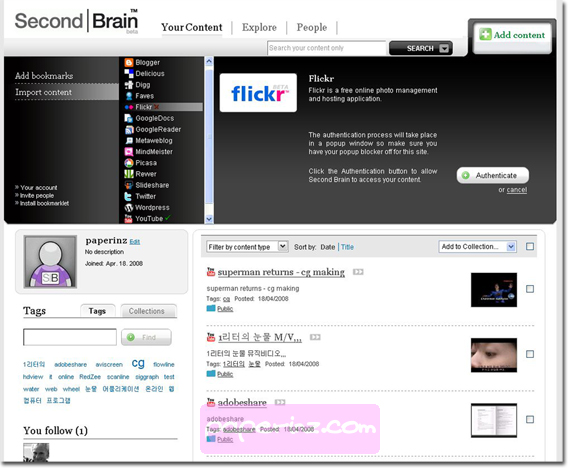Open the Collections tab

pyautogui.click(x=148, y=311)
